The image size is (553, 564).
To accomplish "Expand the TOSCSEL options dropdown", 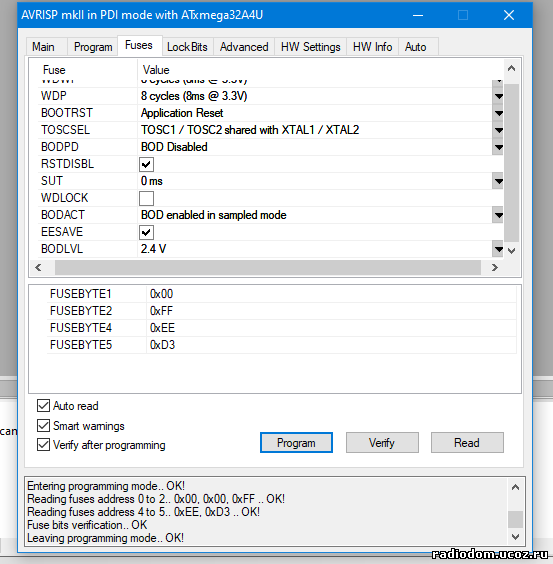I will click(x=498, y=130).
